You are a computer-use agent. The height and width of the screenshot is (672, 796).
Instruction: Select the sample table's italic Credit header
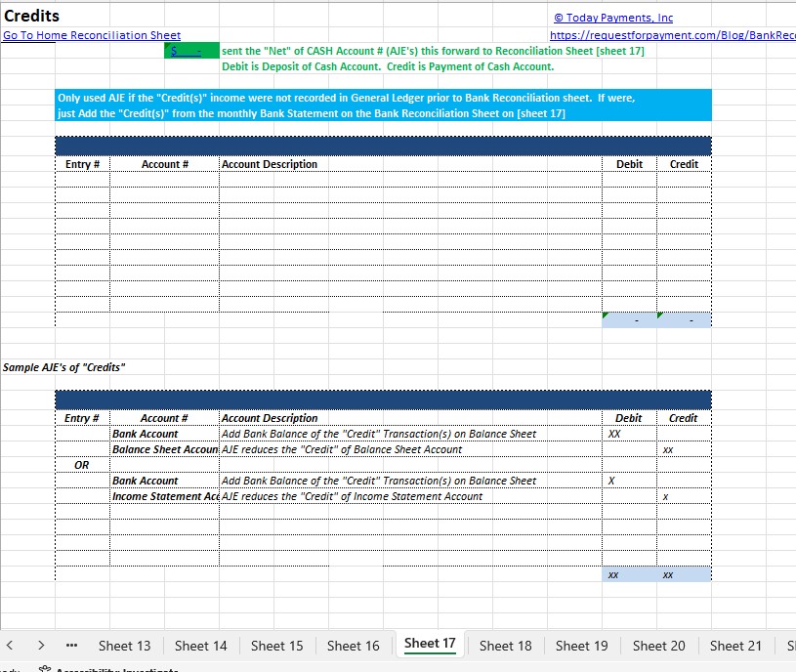684,418
